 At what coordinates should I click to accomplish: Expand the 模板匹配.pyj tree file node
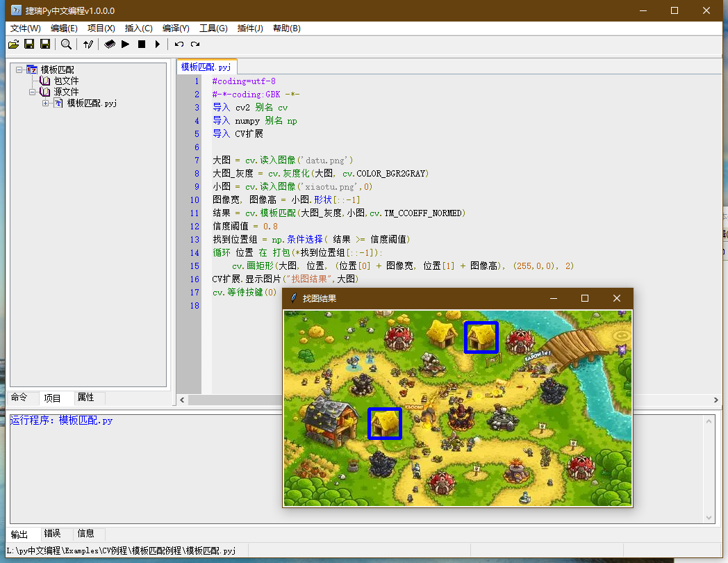click(x=46, y=103)
